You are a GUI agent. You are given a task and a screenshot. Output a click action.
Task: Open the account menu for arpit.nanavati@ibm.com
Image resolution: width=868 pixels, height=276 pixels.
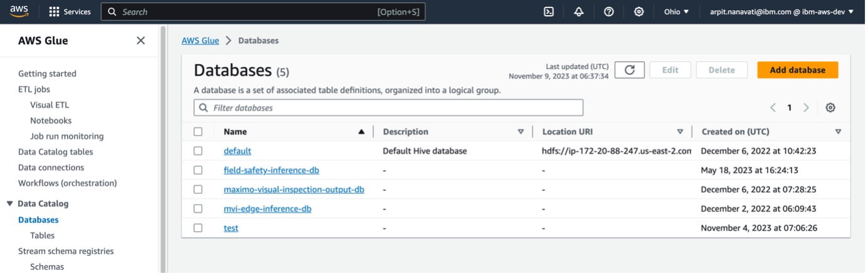coord(781,12)
